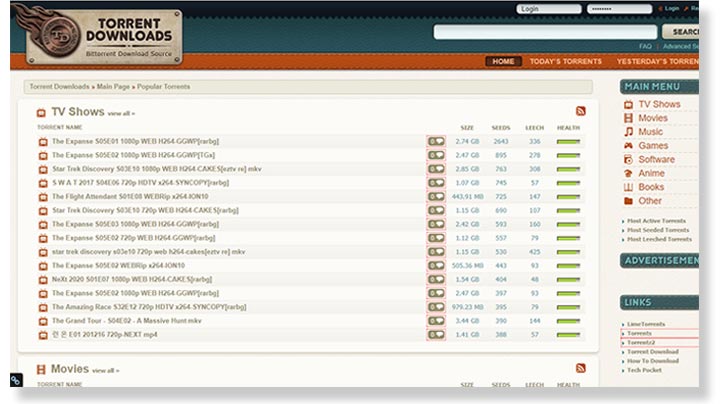Click TV icon beside The Grand Tour row
This screenshot has width=720, height=404.
43,321
